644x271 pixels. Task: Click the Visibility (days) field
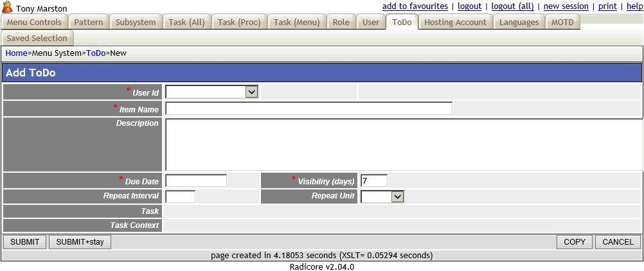pos(374,180)
